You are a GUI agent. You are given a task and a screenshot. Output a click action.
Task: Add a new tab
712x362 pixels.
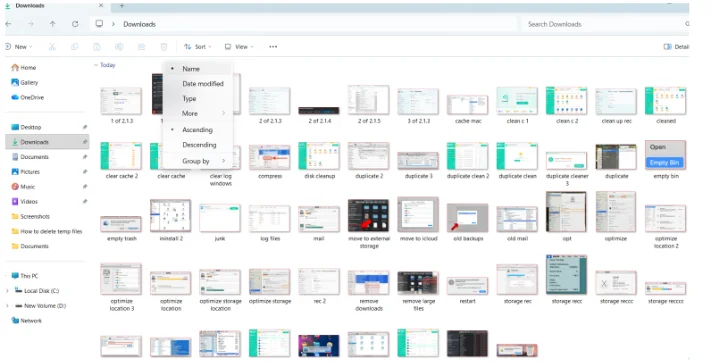[122, 6]
